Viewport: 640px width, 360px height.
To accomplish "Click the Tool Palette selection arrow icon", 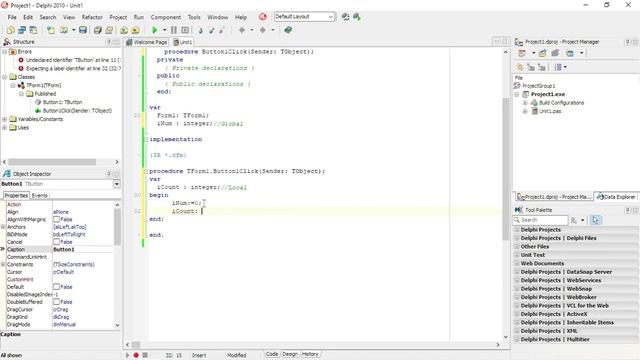I will [x=596, y=220].
